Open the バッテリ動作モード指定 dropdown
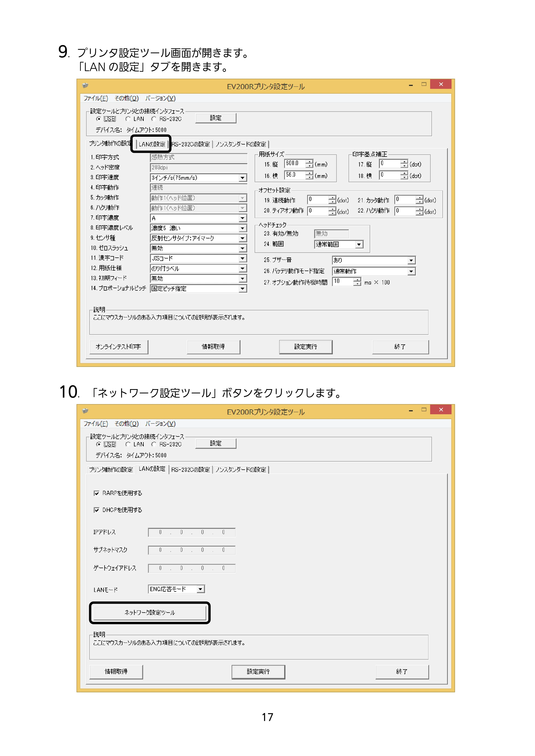The width and height of the screenshot is (535, 756). [x=411, y=271]
